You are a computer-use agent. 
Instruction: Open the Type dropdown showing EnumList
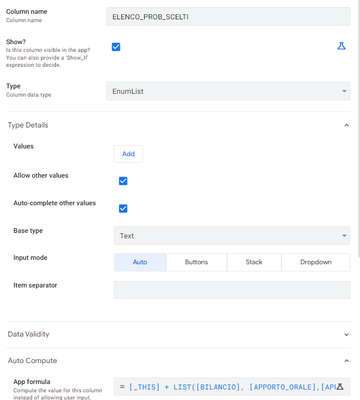click(228, 91)
